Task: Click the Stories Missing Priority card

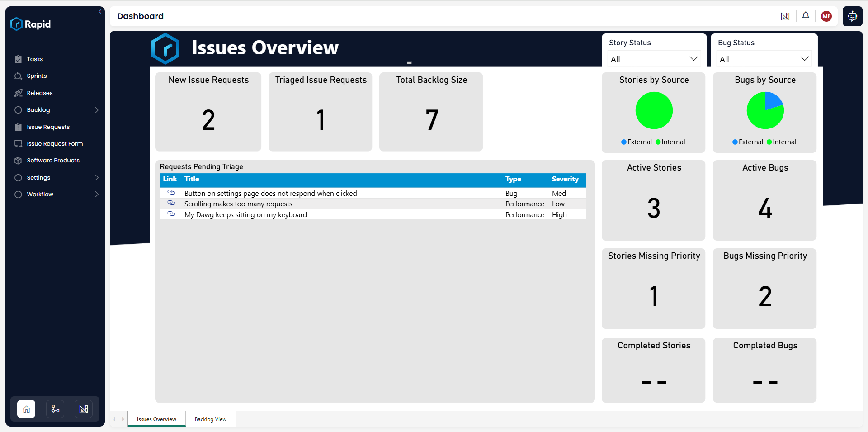Action: tap(654, 289)
